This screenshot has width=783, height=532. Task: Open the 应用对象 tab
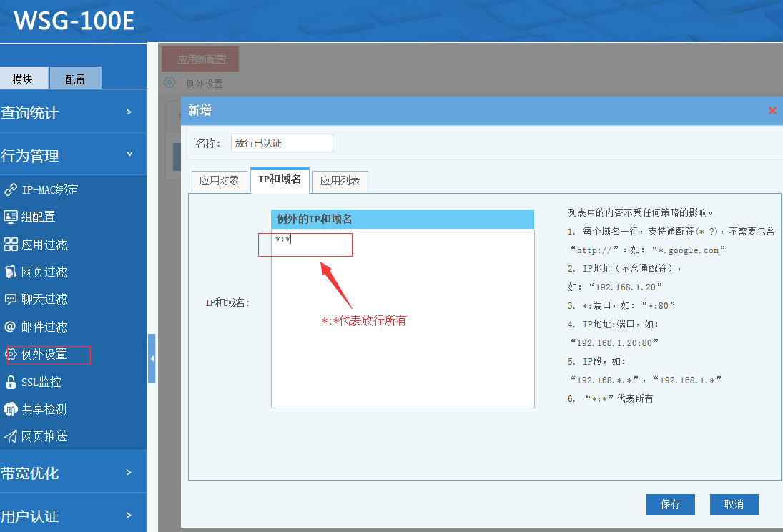(x=220, y=181)
